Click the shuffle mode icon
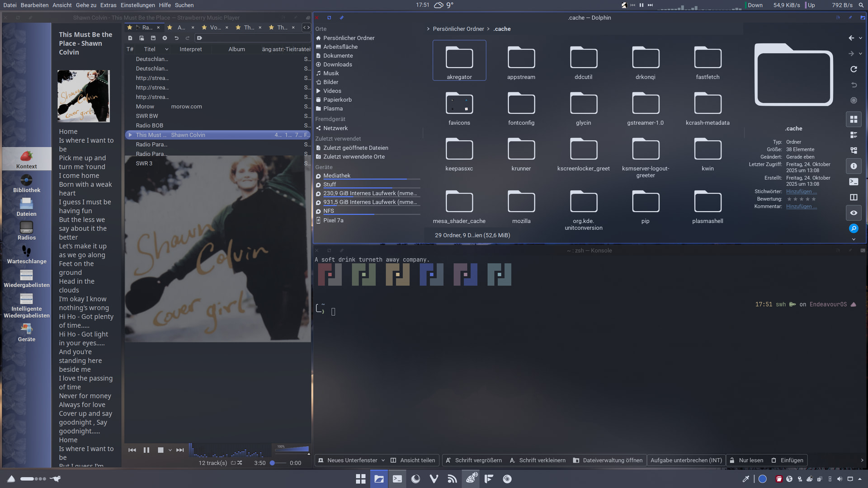The image size is (868, 488). 240,463
